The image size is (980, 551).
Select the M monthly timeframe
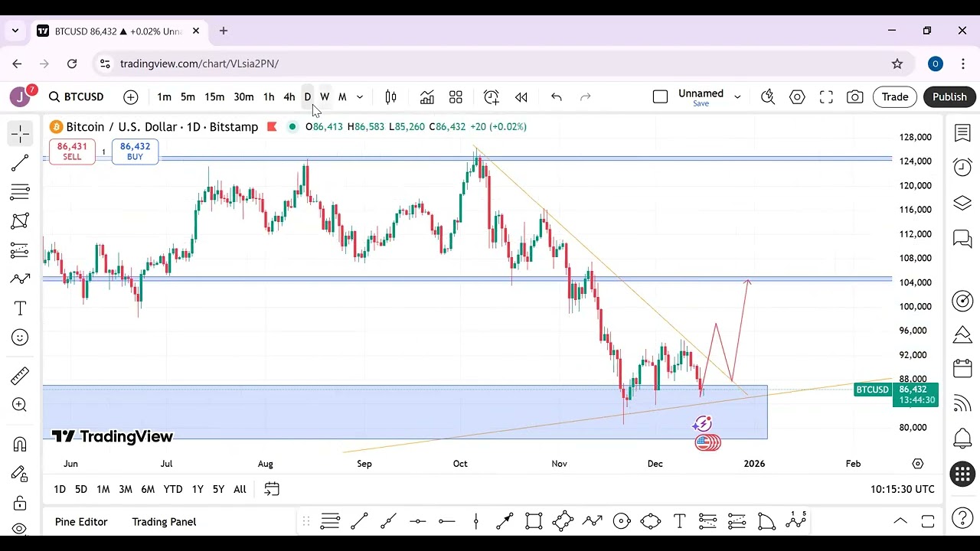[x=342, y=97]
